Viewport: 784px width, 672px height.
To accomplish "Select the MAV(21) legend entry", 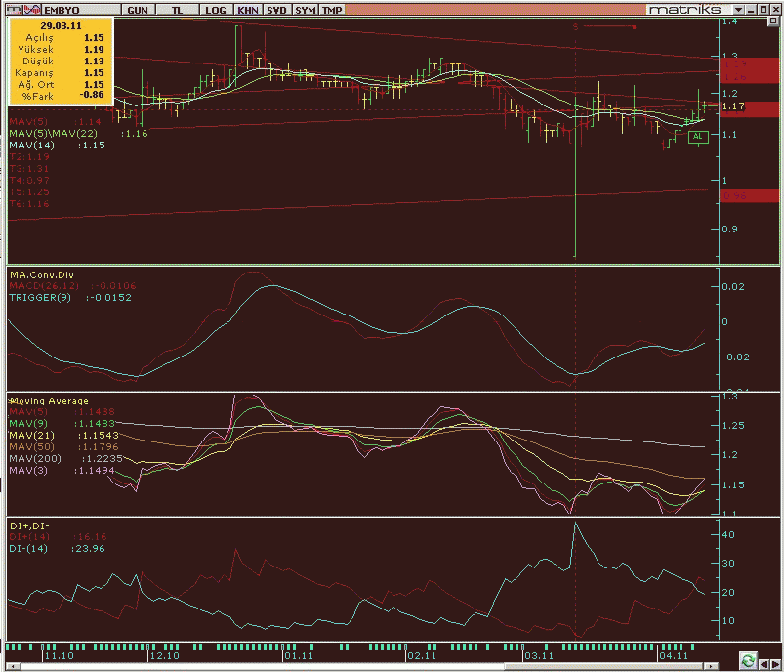I will pos(64,436).
